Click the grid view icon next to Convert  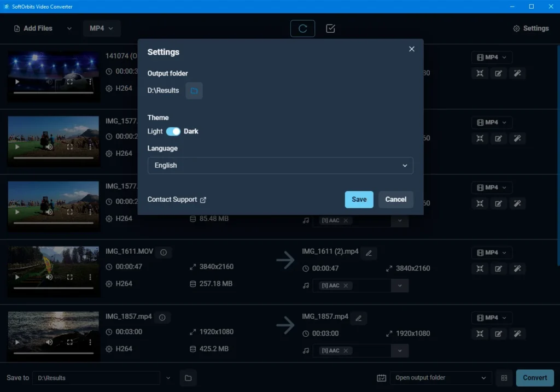point(504,377)
